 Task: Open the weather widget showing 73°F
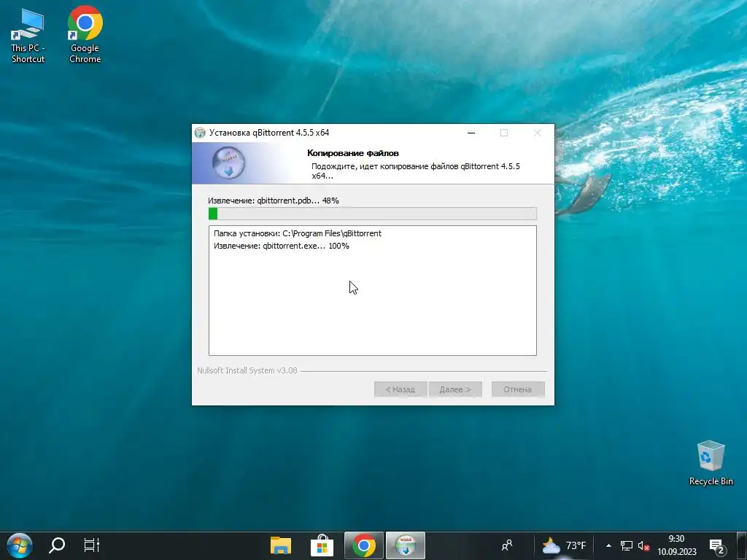point(564,545)
